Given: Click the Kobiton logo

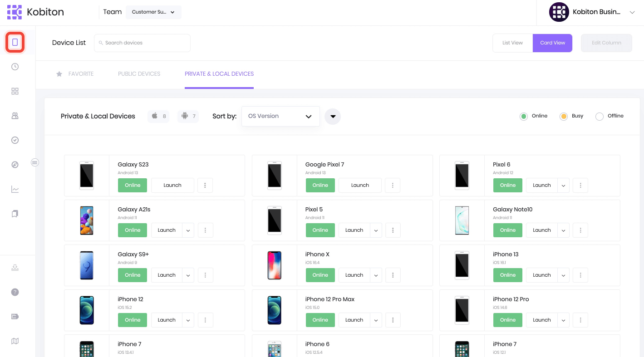Looking at the screenshot, I should tap(35, 12).
